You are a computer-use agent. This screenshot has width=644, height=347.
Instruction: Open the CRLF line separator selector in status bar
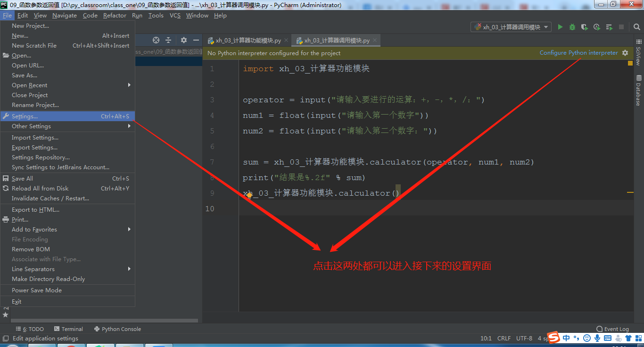[504, 338]
